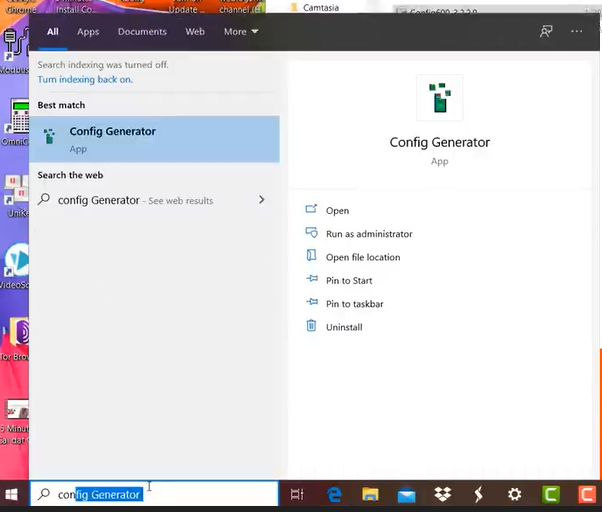Switch to the Apps search tab
The image size is (602, 512).
pyautogui.click(x=88, y=31)
